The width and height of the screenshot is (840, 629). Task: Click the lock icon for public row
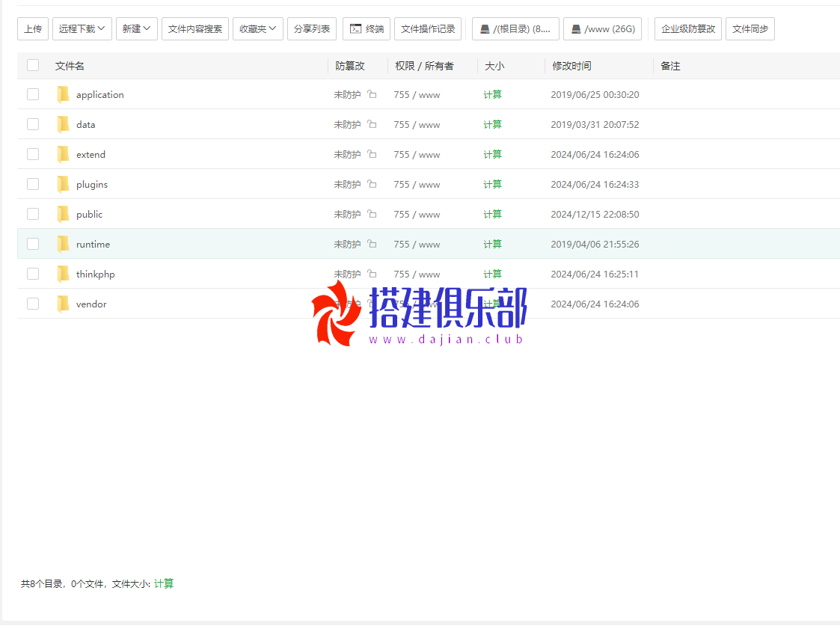[x=372, y=215]
